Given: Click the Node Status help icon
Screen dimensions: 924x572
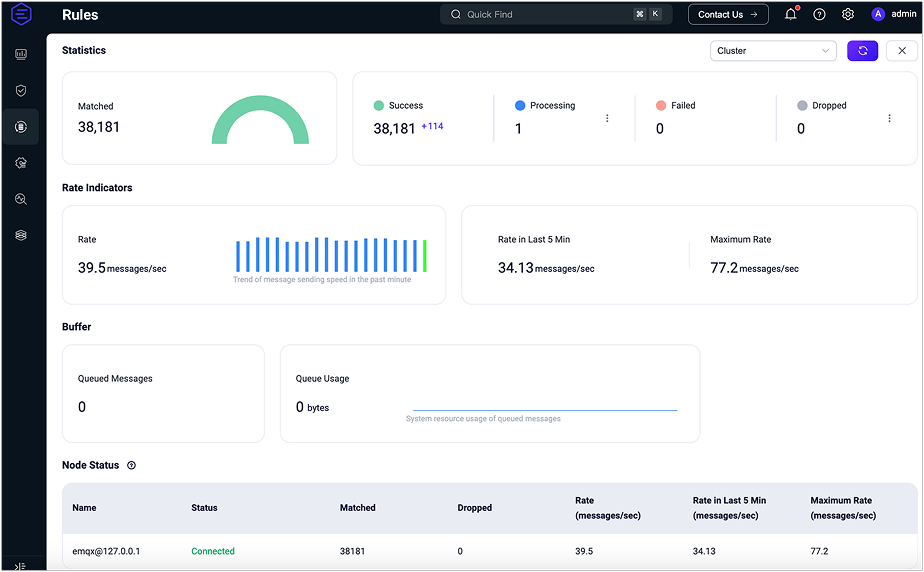Looking at the screenshot, I should (x=131, y=465).
